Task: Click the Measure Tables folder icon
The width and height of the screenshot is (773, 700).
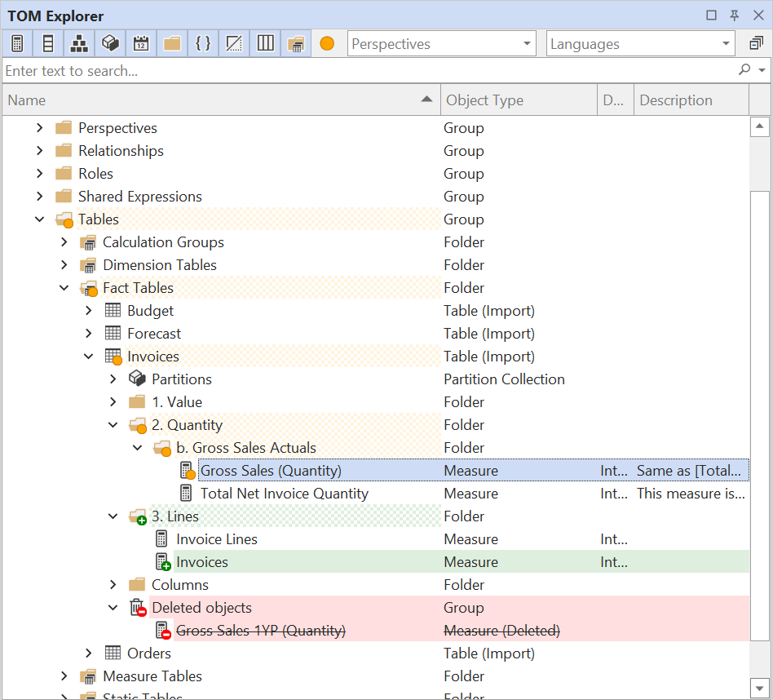Action: coord(88,676)
